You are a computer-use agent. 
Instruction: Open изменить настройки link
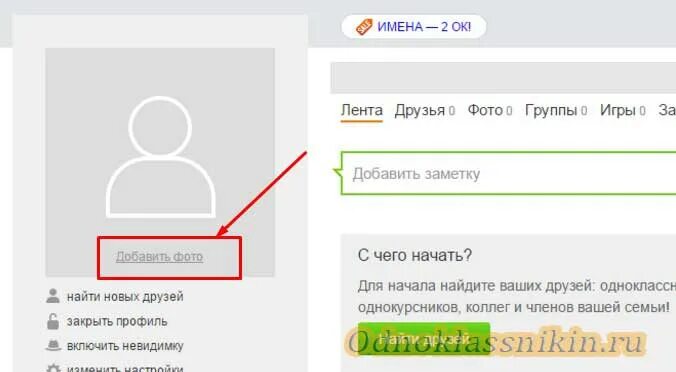pyautogui.click(x=125, y=369)
